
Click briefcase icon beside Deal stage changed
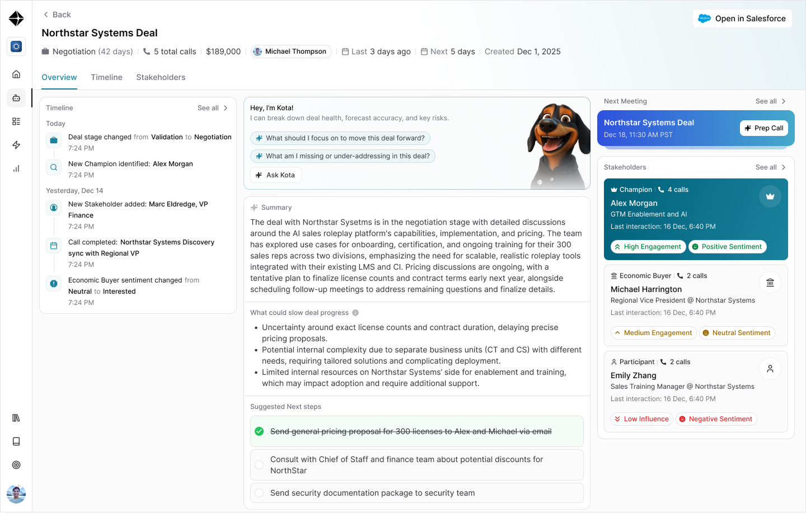(54, 140)
